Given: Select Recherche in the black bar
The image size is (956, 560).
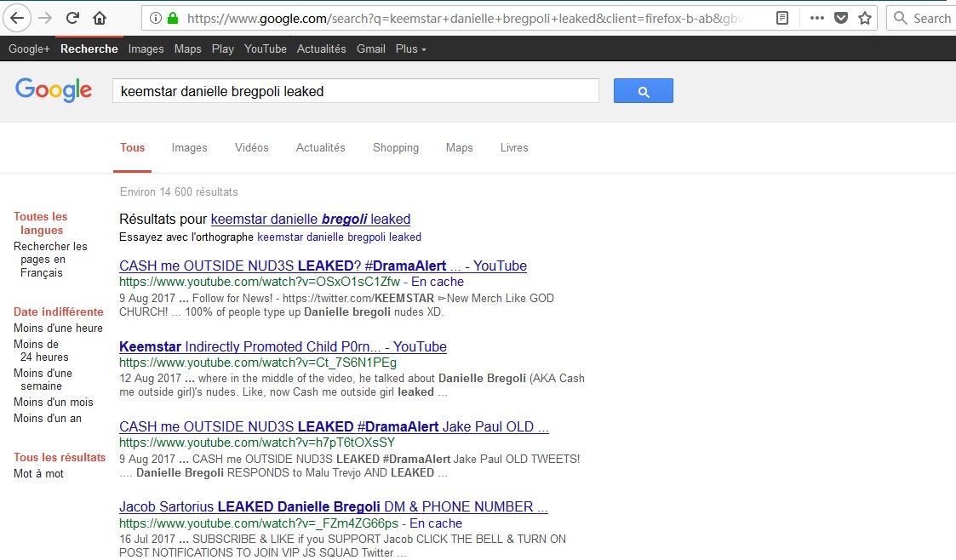Looking at the screenshot, I should tap(89, 49).
